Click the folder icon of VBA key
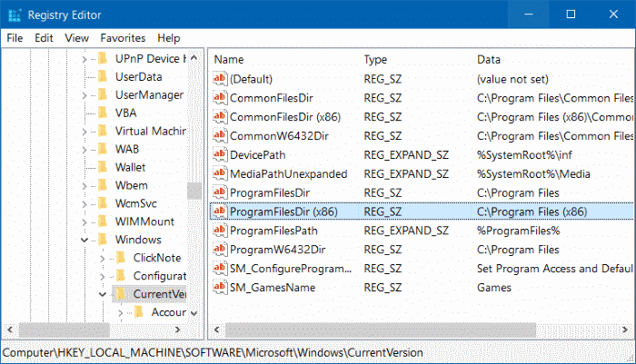 click(103, 113)
